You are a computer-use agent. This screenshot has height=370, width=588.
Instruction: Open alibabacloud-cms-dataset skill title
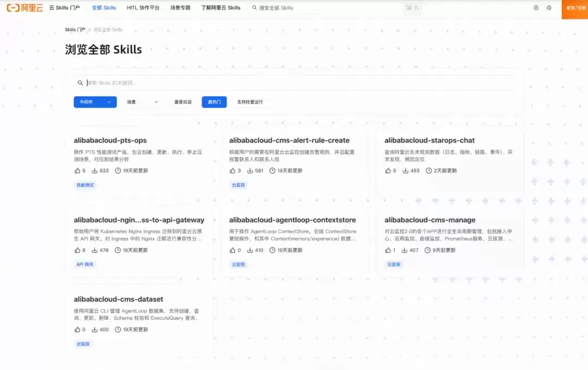coord(119,299)
